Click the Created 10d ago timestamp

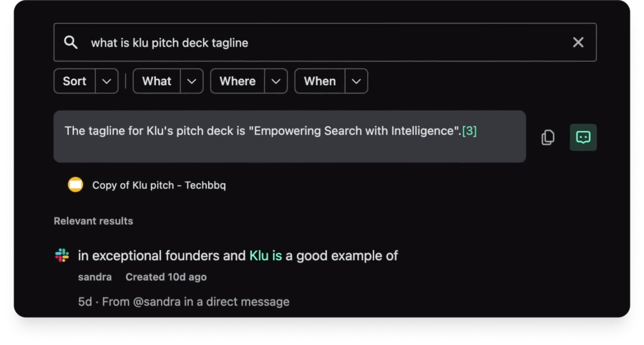166,277
